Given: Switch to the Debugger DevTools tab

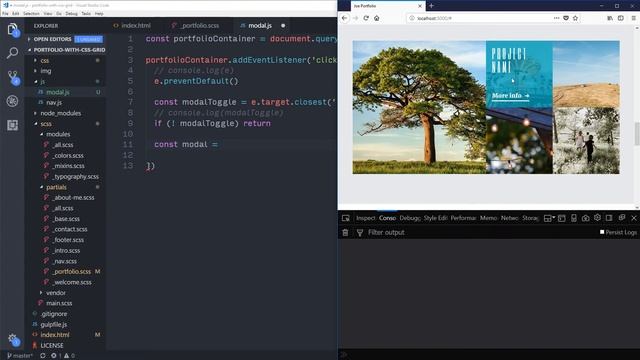Looking at the screenshot, I should click(x=410, y=218).
